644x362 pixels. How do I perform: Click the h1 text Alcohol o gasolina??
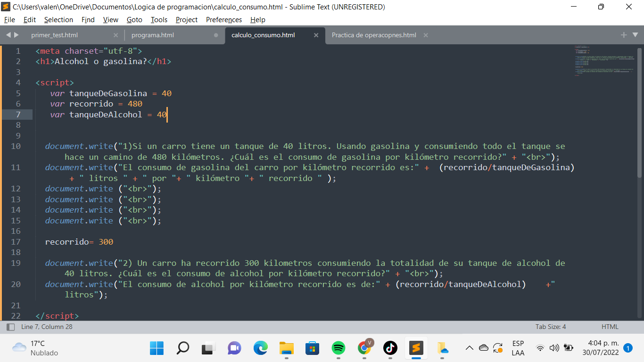coord(101,61)
